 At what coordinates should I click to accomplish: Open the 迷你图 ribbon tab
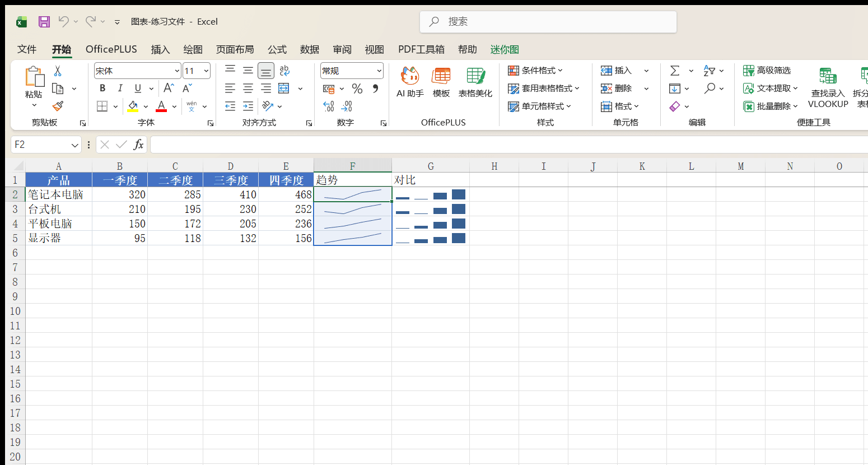click(505, 49)
